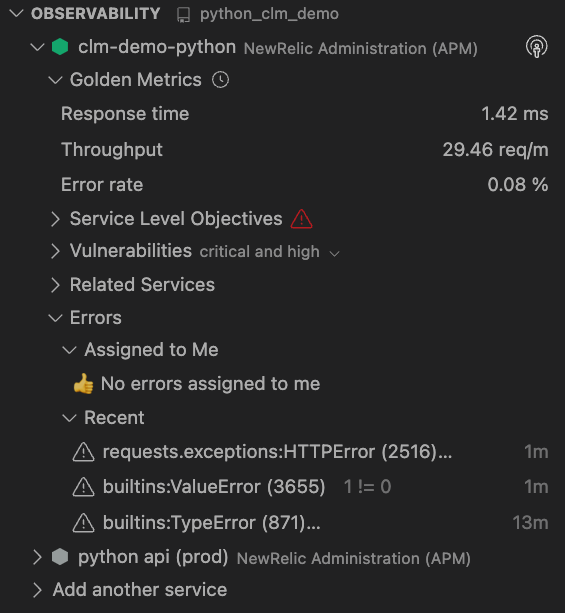Expand the Vulnerabilities section chevron
This screenshot has height=613, width=565.
(x=55, y=251)
